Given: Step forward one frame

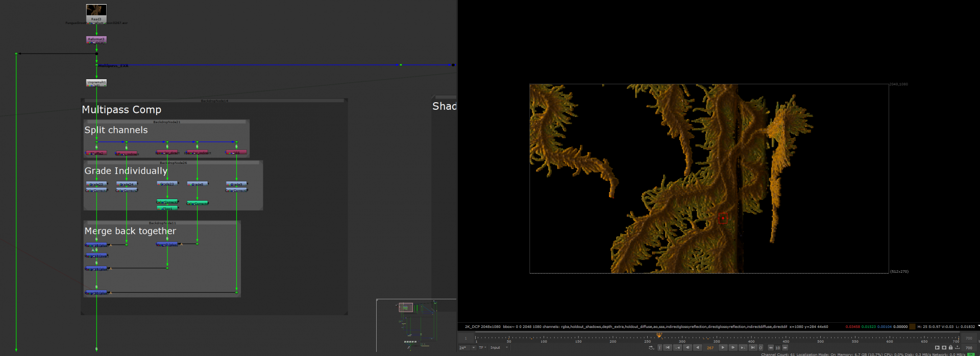Looking at the screenshot, I should click(x=732, y=348).
